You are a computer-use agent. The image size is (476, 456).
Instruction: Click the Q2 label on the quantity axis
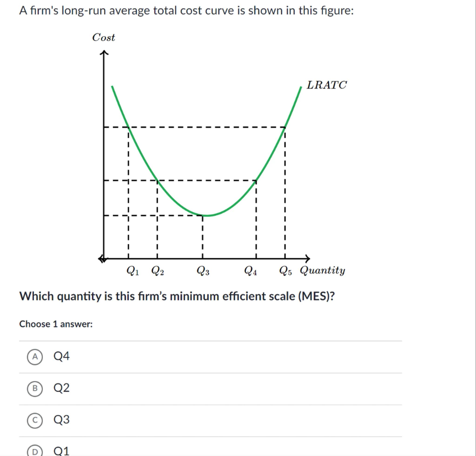(x=157, y=271)
